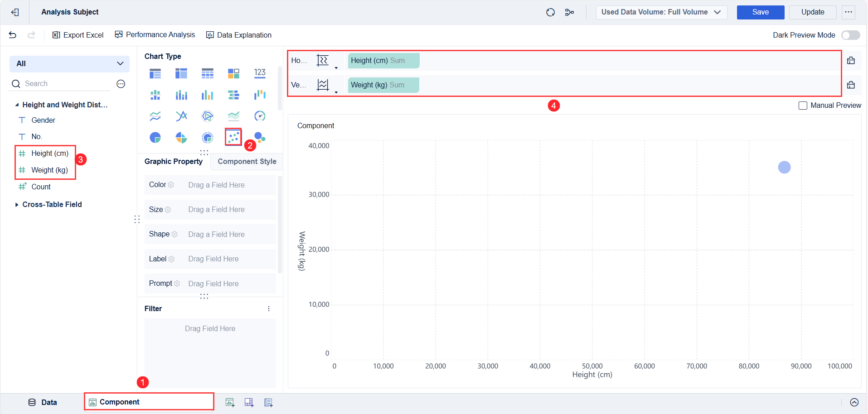This screenshot has width=868, height=414.
Task: Switch to the Data tab
Action: (43, 402)
